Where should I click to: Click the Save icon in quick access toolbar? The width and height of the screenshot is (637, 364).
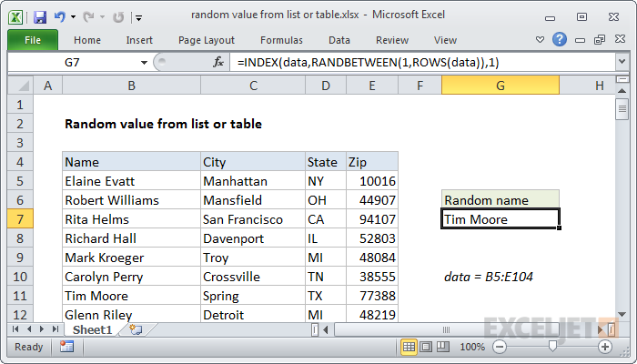coord(40,17)
